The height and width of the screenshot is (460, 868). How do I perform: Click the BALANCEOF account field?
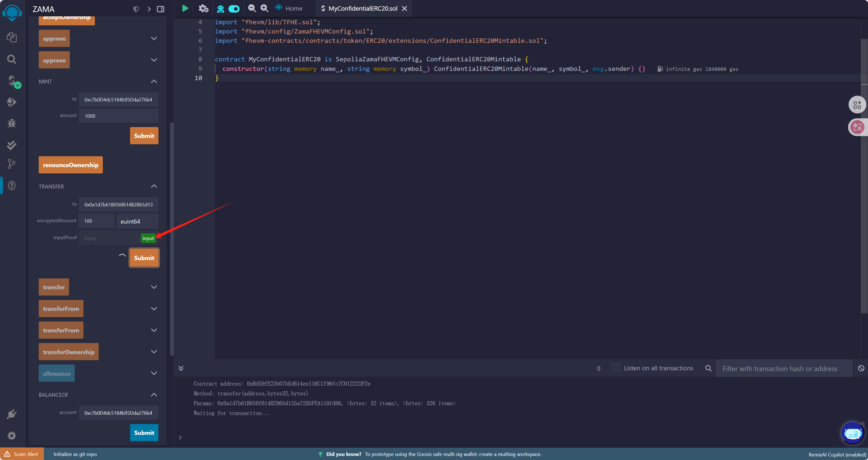coord(119,413)
